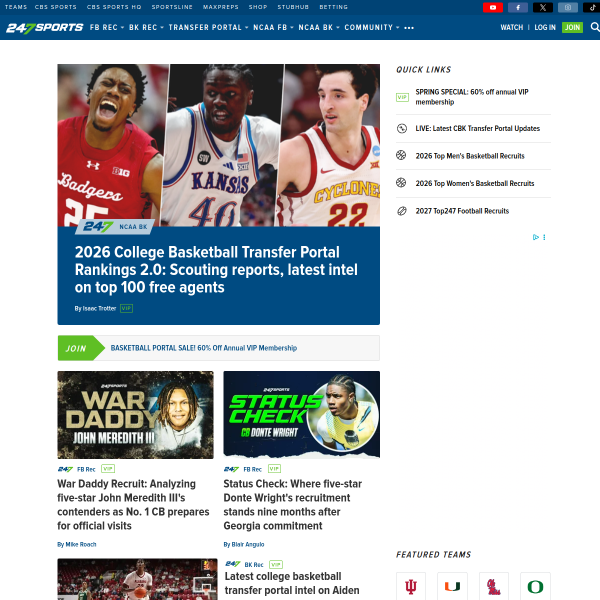
Task: Open the YouTube social icon
Action: (x=492, y=7)
